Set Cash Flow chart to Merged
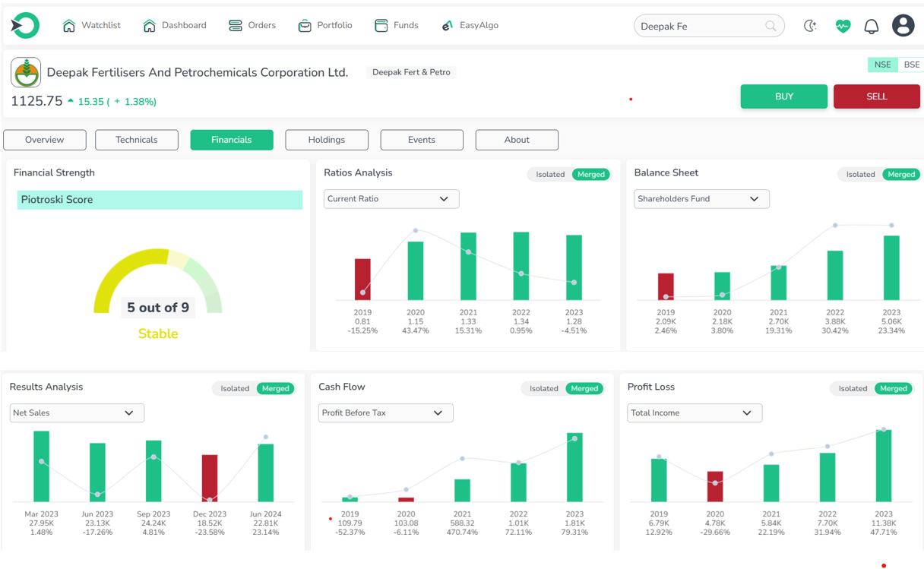This screenshot has height=569, width=924. pos(584,389)
